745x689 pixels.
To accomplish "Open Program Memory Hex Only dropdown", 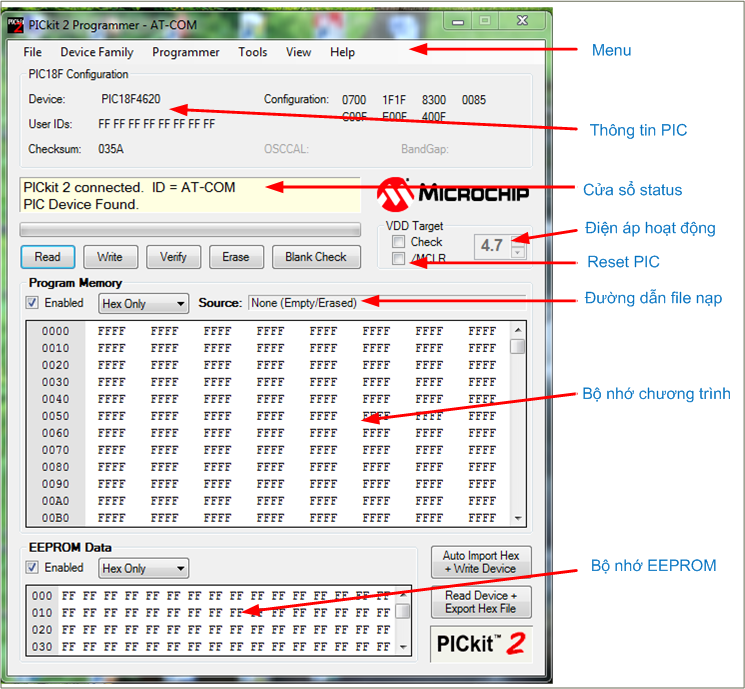I will pos(143,303).
